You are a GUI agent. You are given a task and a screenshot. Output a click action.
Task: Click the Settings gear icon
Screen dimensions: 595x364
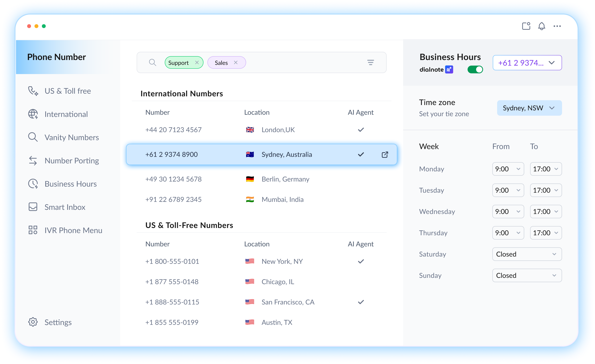[33, 322]
